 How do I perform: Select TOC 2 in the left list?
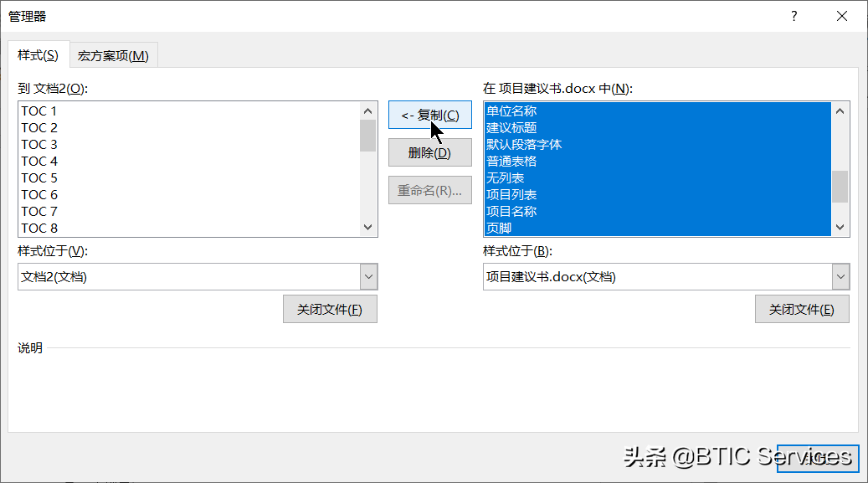click(x=189, y=127)
